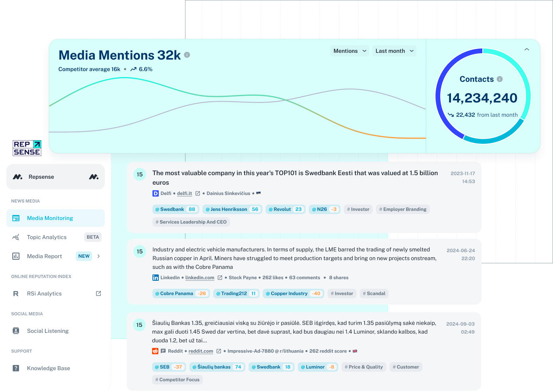Click the Services Leadership And CEO hashtag
The height and width of the screenshot is (392, 553).
pyautogui.click(x=191, y=222)
